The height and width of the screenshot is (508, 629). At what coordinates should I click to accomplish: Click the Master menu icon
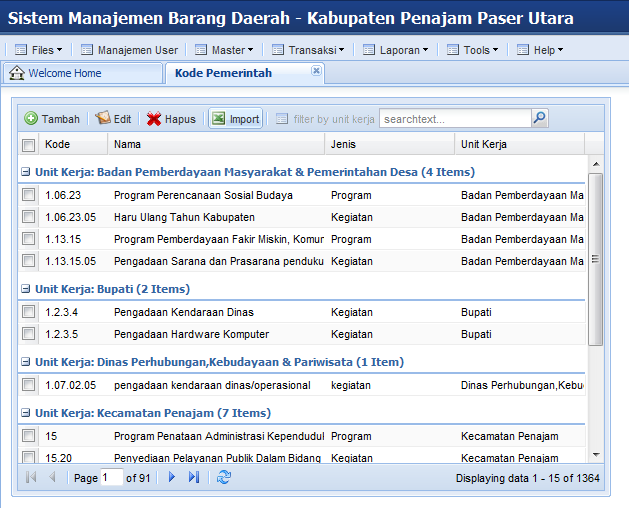click(x=201, y=50)
